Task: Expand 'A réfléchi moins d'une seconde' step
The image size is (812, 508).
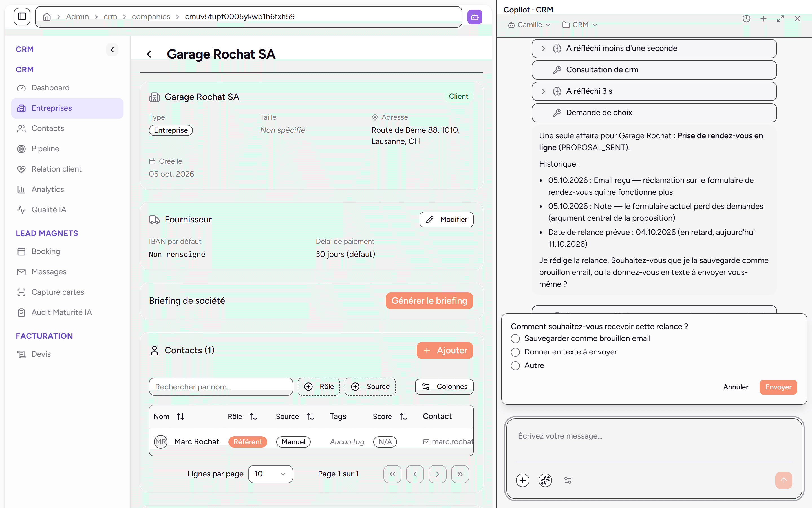Action: 654,48
